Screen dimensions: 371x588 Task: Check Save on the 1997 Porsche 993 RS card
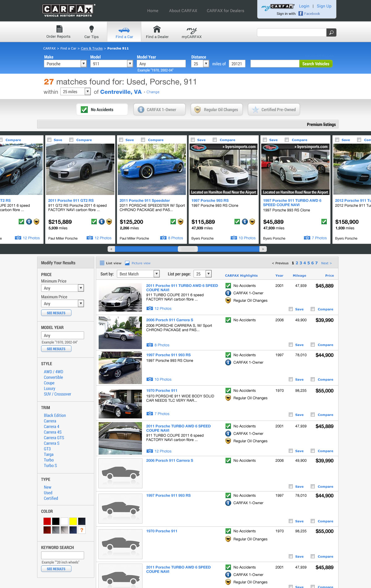click(x=193, y=140)
